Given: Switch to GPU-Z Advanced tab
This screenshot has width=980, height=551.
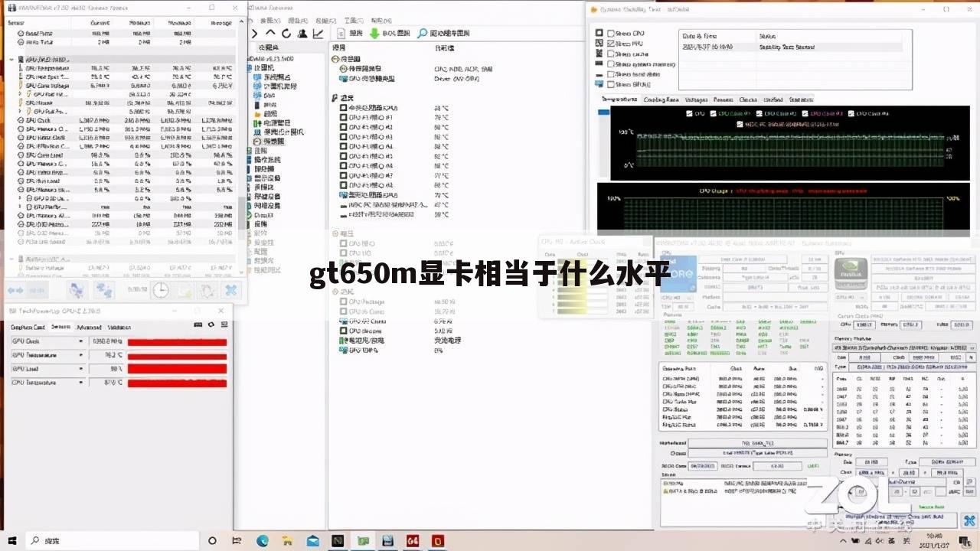Looking at the screenshot, I should pyautogui.click(x=90, y=327).
